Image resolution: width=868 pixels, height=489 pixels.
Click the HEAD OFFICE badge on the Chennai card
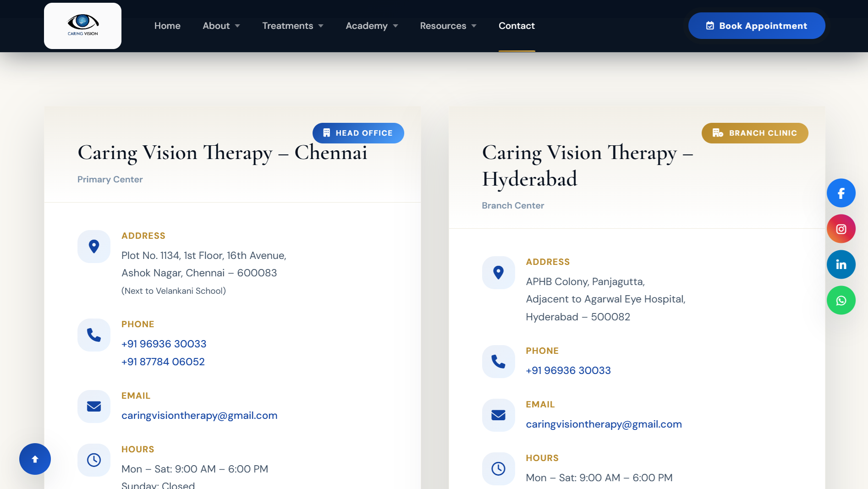click(358, 133)
